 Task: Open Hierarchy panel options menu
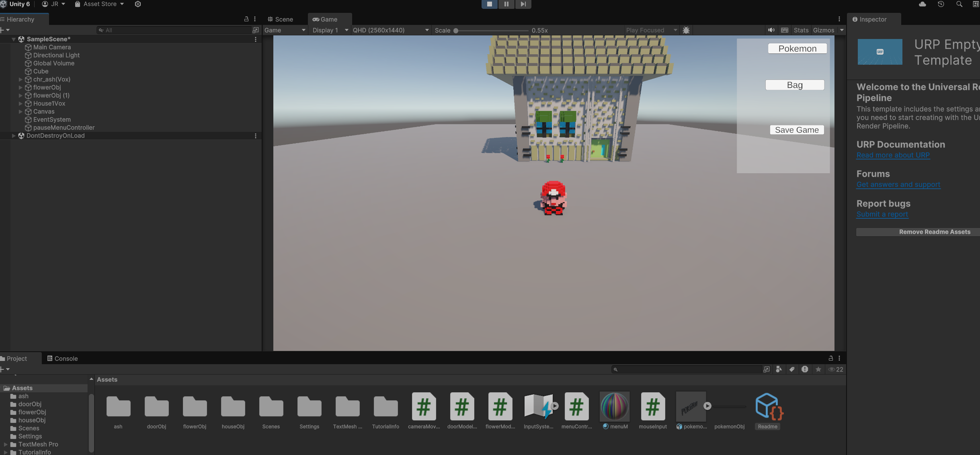tap(255, 19)
